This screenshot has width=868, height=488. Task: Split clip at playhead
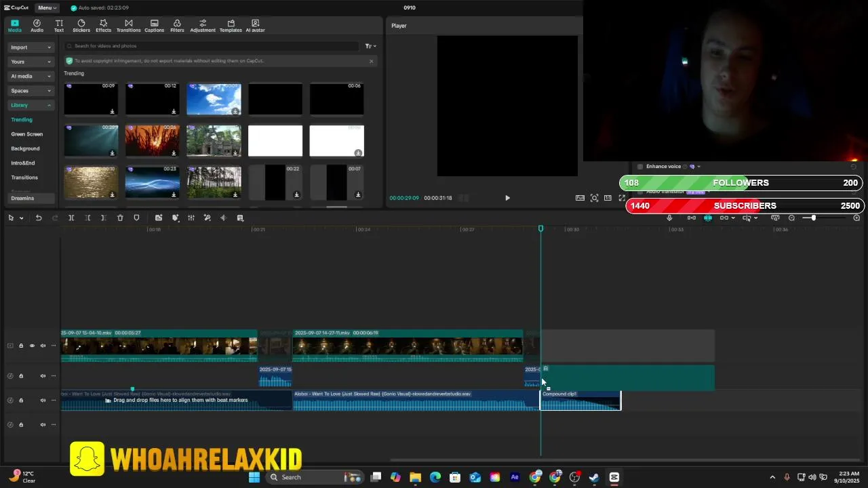pyautogui.click(x=71, y=218)
